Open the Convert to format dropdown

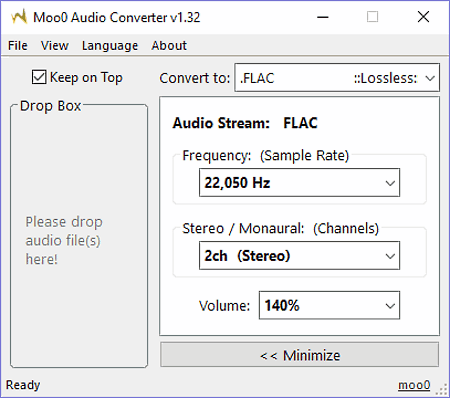point(337,78)
